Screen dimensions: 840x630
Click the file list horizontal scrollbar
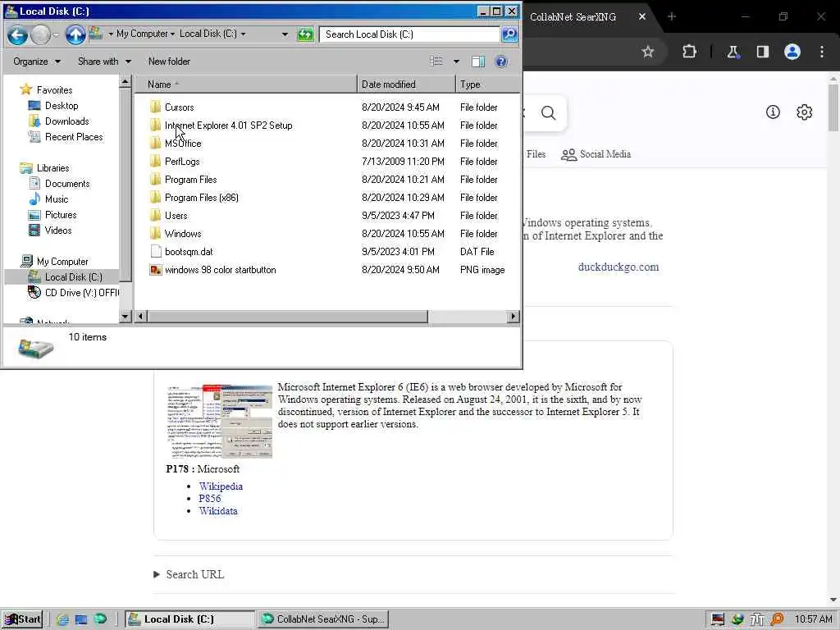(x=288, y=317)
